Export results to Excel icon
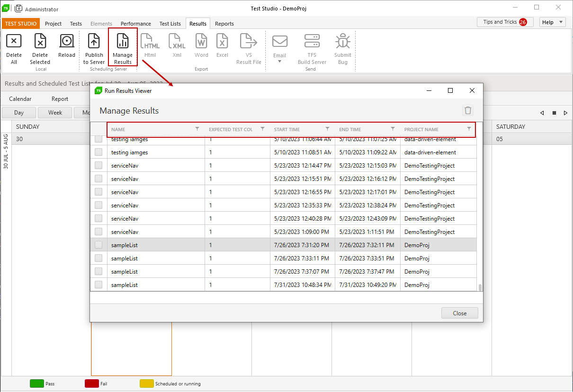 click(223, 41)
